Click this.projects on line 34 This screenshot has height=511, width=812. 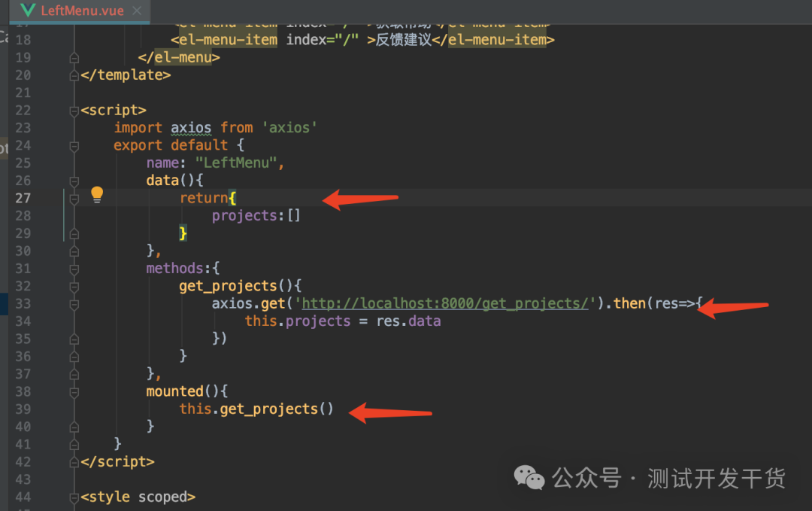pyautogui.click(x=298, y=321)
